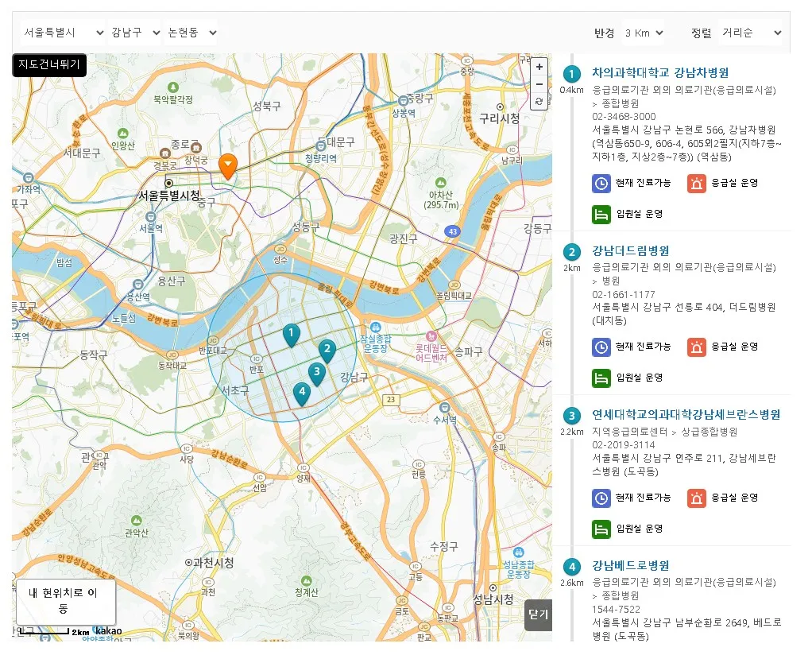Click 응급실 운영 siren icon for 강남세브란스병원
812x659 pixels.
[697, 498]
